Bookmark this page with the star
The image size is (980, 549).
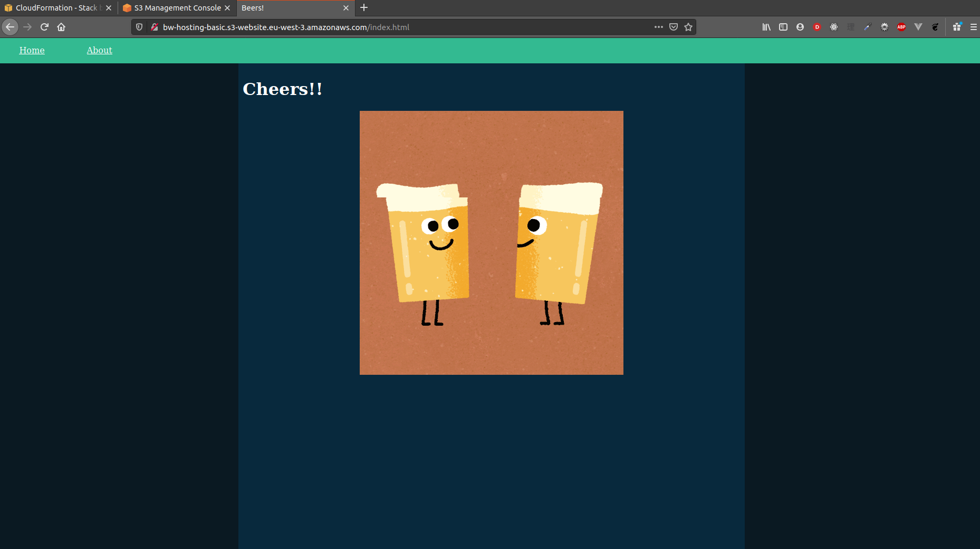click(x=688, y=27)
